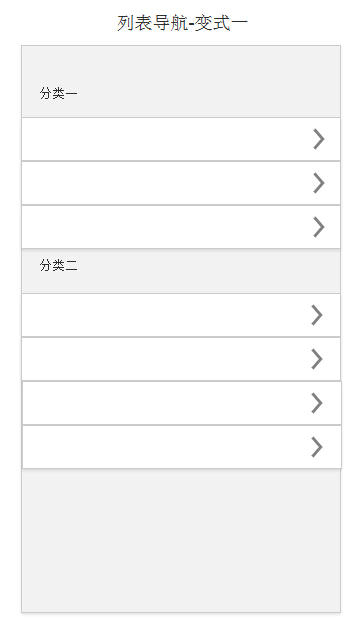Viewport: 360px width, 640px height.
Task: Select the blank first list row under 分类一
Action: click(181, 139)
